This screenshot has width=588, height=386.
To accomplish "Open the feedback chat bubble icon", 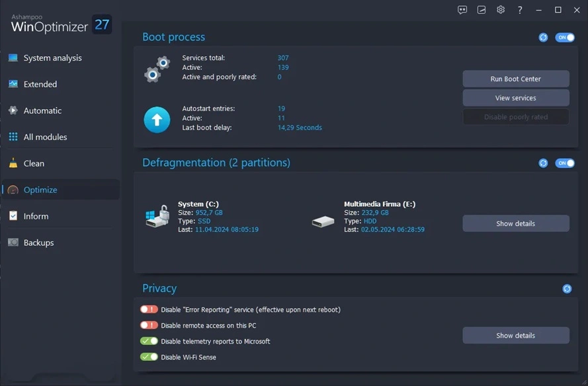I will 462,10.
